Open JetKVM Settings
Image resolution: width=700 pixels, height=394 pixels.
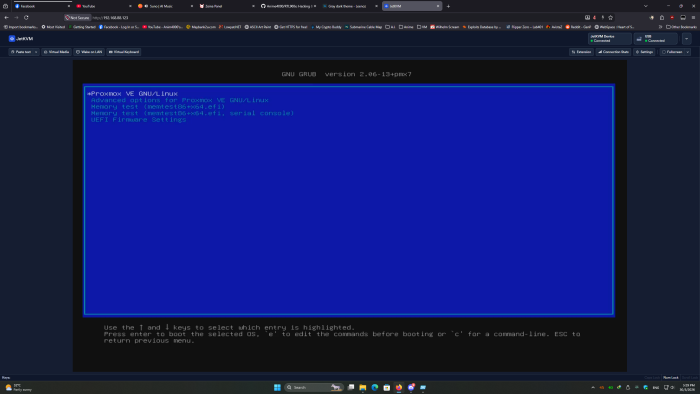point(644,52)
